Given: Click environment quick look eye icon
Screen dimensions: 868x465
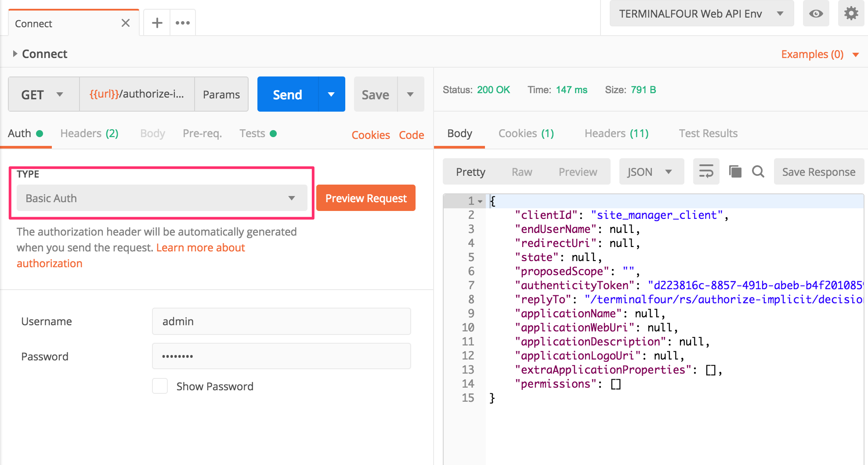Looking at the screenshot, I should click(816, 14).
